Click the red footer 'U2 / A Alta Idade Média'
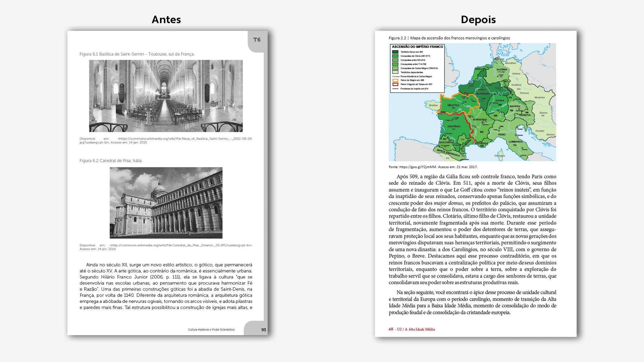Viewport: 644px width, 362px height. [416, 329]
